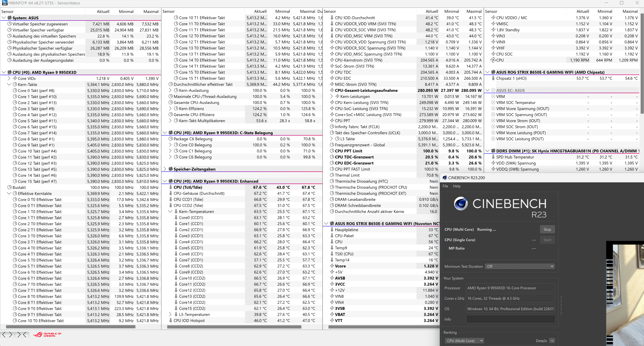Click CPU-Gesamt-Leistungsaufnahme lightning bolt icon
Viewport: 644px width, 346px height.
[332, 90]
